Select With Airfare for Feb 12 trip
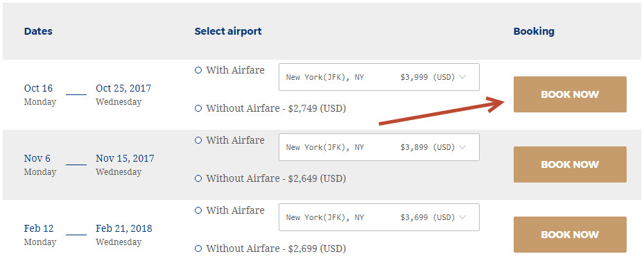This screenshot has height=270, width=644. (x=198, y=210)
